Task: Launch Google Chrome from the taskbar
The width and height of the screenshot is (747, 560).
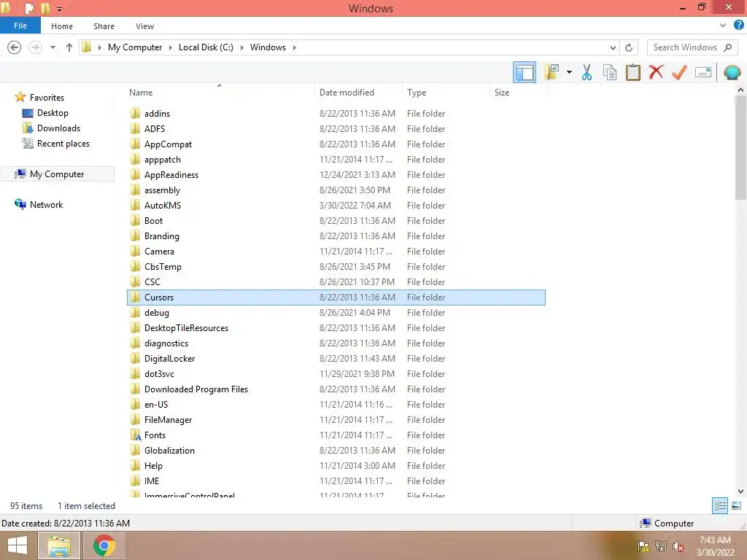Action: click(x=104, y=545)
